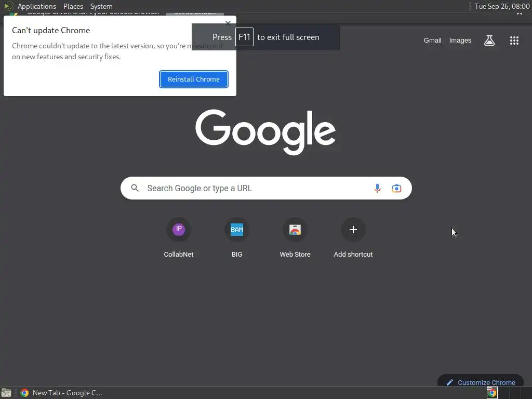Click the Chrome icon in bottom-right panel
The width and height of the screenshot is (532, 399).
[492, 393]
